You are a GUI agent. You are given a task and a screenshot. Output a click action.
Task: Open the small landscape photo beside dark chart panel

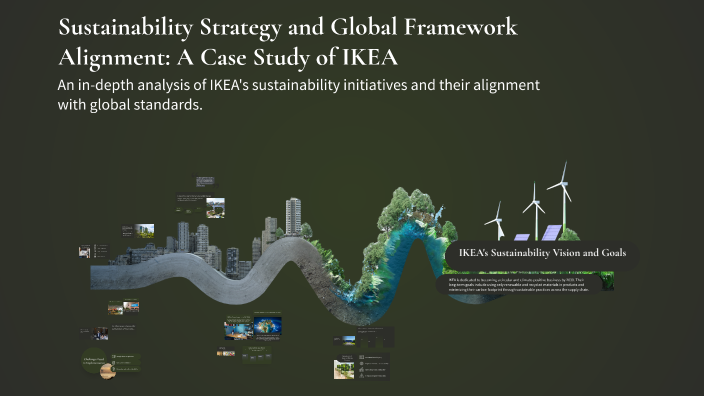coord(348,340)
